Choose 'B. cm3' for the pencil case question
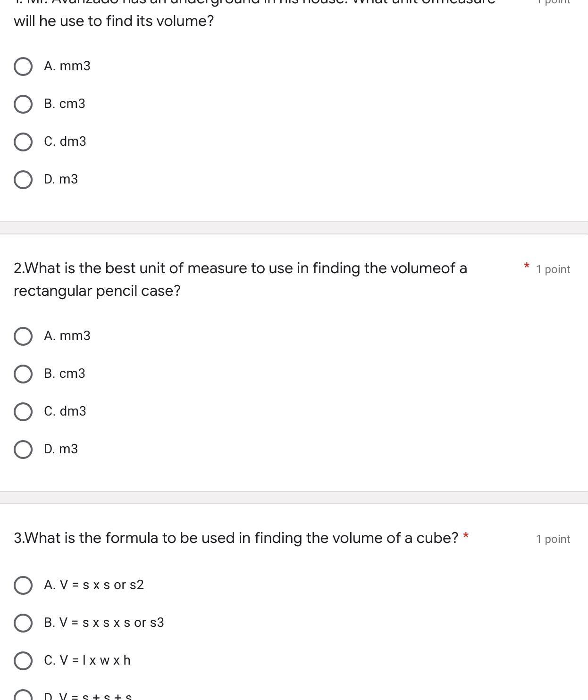The width and height of the screenshot is (588, 700). (23, 374)
